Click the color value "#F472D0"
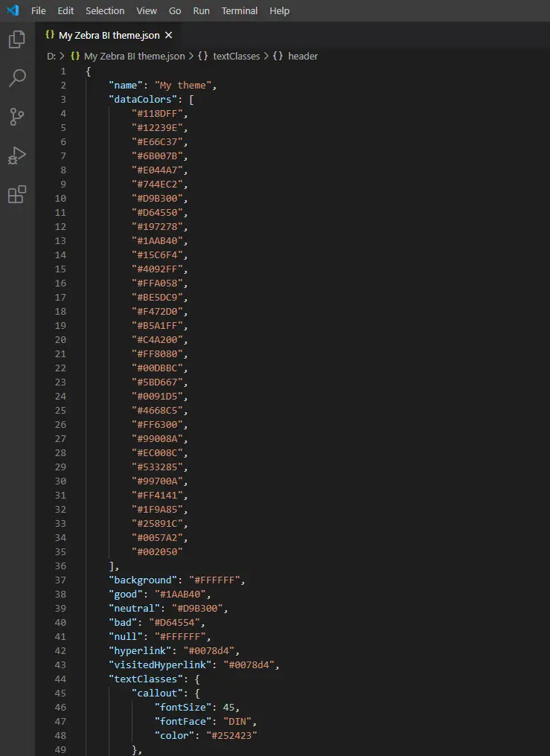Screen dimensions: 550x756 157,312
